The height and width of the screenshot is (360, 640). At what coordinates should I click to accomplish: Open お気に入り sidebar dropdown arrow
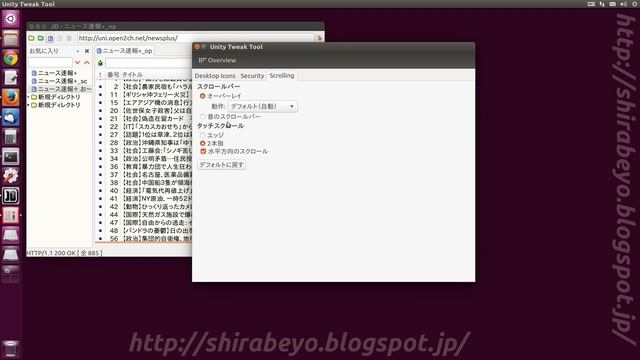tap(78, 51)
